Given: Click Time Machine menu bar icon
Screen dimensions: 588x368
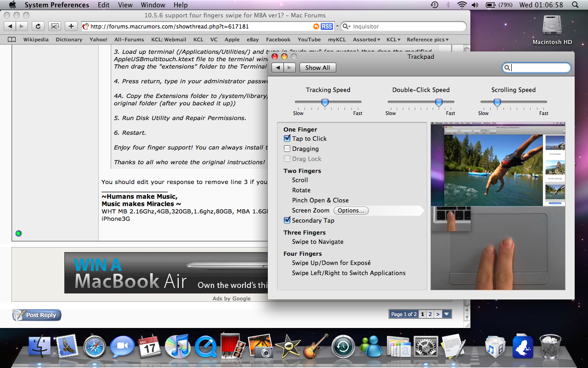Looking at the screenshot, I should click(435, 5).
